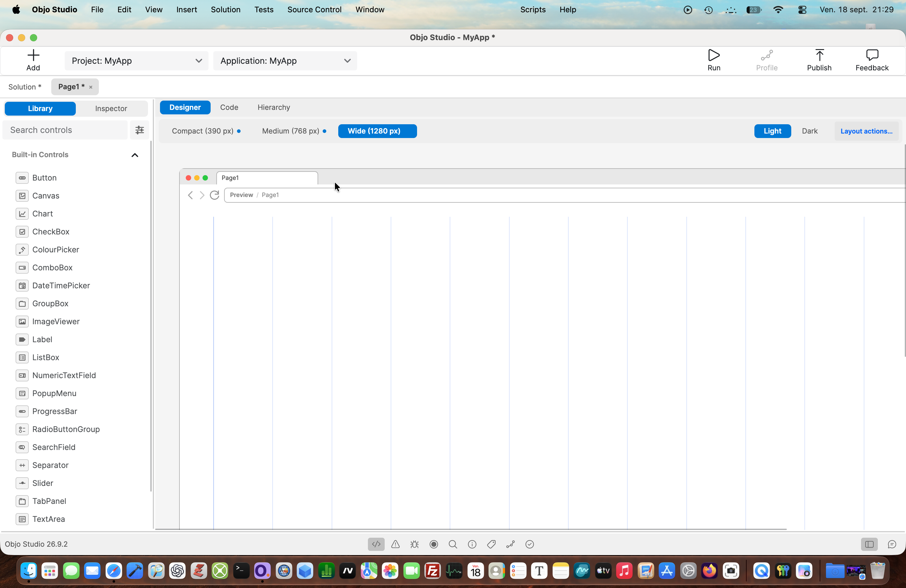Switch to the Solution document tab

(x=25, y=87)
